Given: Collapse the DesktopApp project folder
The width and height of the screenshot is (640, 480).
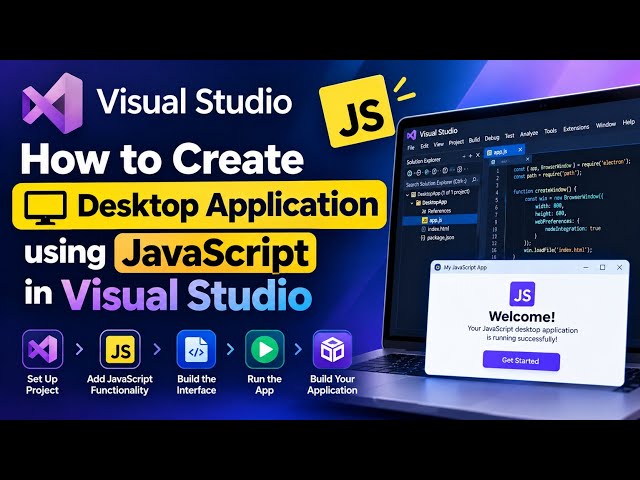Looking at the screenshot, I should [412, 203].
